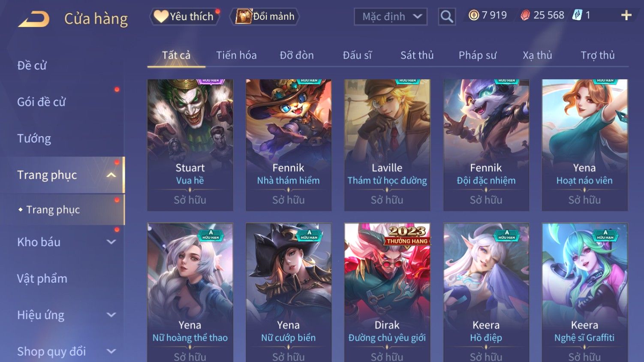Open Yêu thích favorites heart button
The width and height of the screenshot is (644, 362).
pos(184,16)
